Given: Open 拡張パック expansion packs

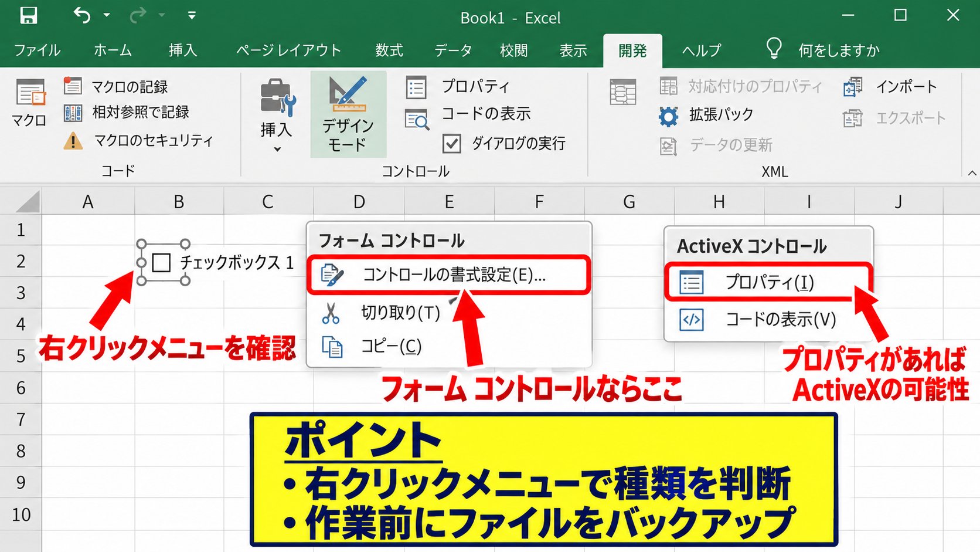Looking at the screenshot, I should (706, 115).
